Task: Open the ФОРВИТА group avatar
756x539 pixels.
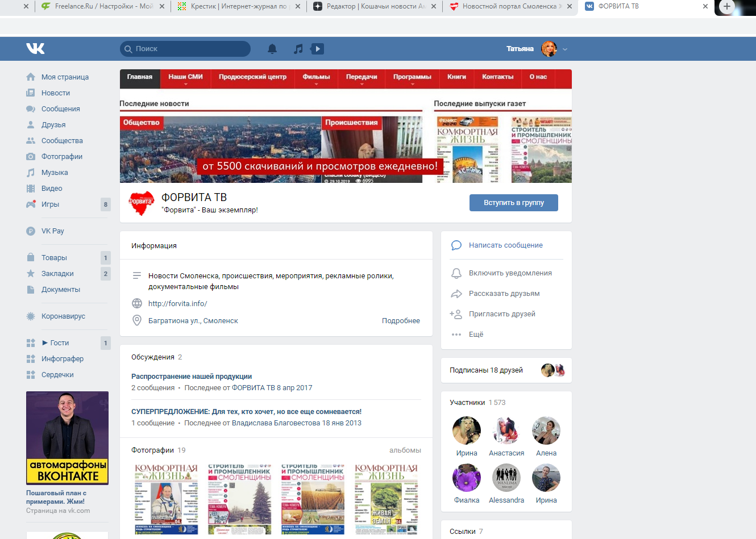Action: click(142, 203)
